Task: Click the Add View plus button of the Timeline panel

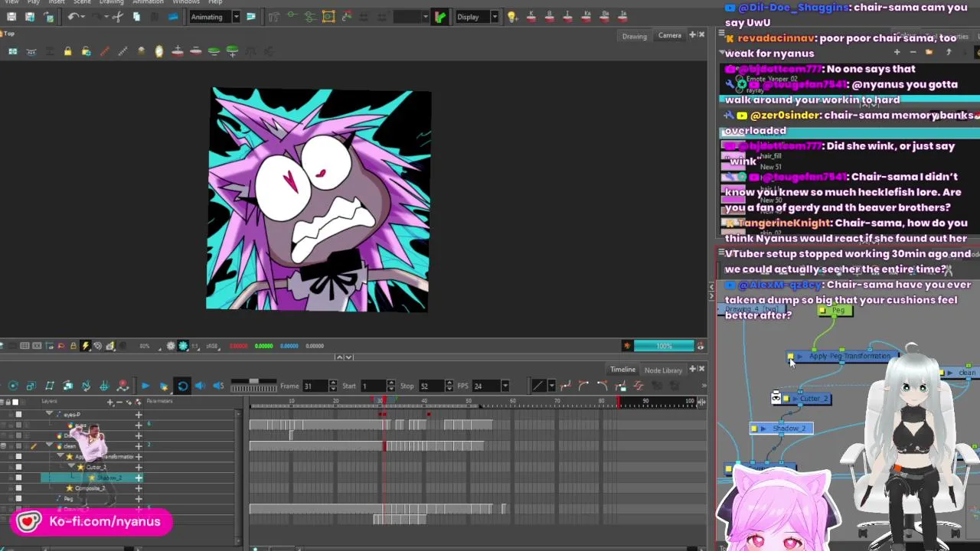Action: click(692, 370)
